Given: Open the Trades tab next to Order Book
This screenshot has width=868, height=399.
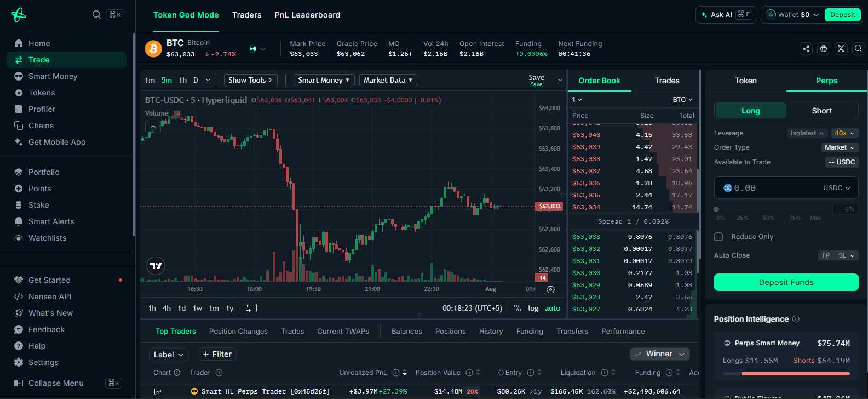Looking at the screenshot, I should (x=667, y=81).
